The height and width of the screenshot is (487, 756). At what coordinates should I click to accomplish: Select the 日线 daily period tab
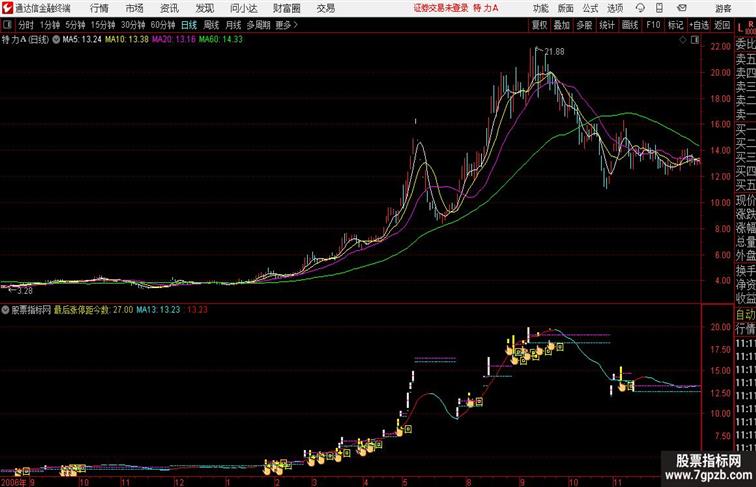pyautogui.click(x=189, y=25)
